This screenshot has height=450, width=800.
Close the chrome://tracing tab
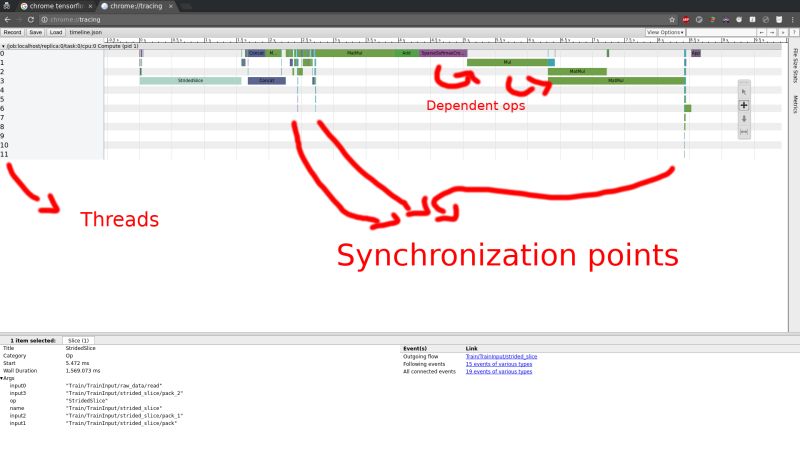[x=171, y=6]
